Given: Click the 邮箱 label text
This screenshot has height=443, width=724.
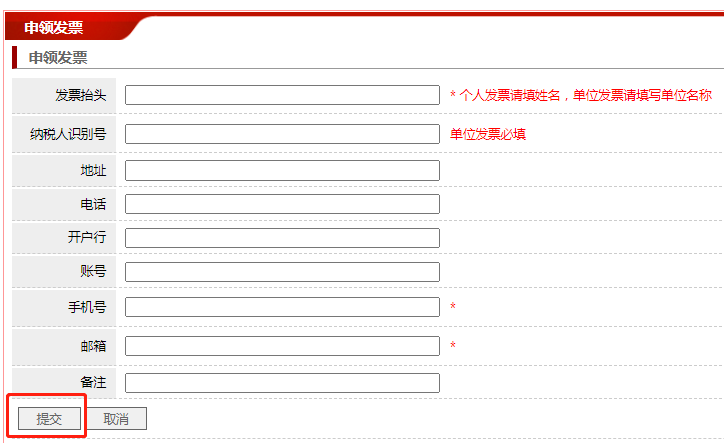Looking at the screenshot, I should pos(93,346).
